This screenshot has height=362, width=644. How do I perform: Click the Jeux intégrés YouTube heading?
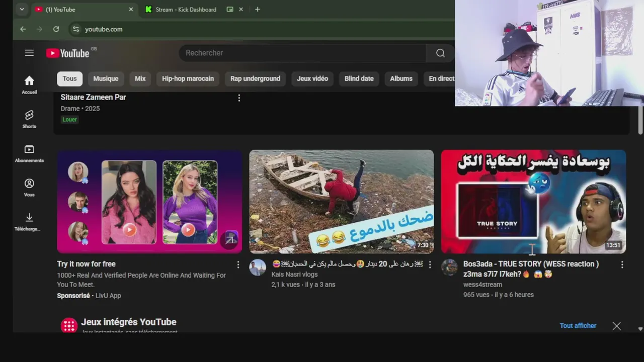[129, 322]
